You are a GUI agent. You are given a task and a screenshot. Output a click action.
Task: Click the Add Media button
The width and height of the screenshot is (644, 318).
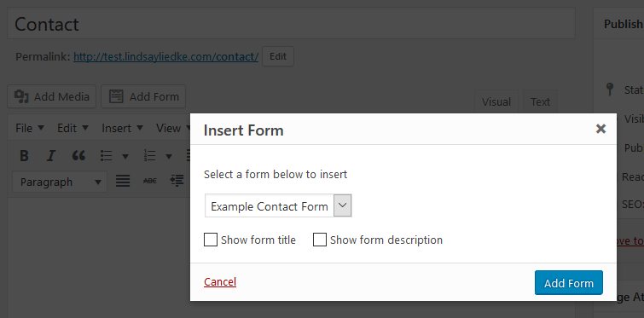52,97
